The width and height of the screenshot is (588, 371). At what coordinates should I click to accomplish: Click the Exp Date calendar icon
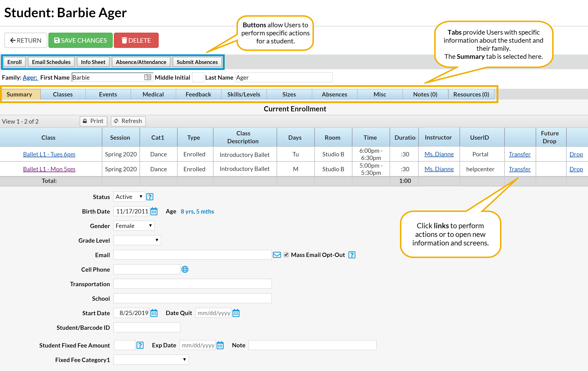coord(220,345)
